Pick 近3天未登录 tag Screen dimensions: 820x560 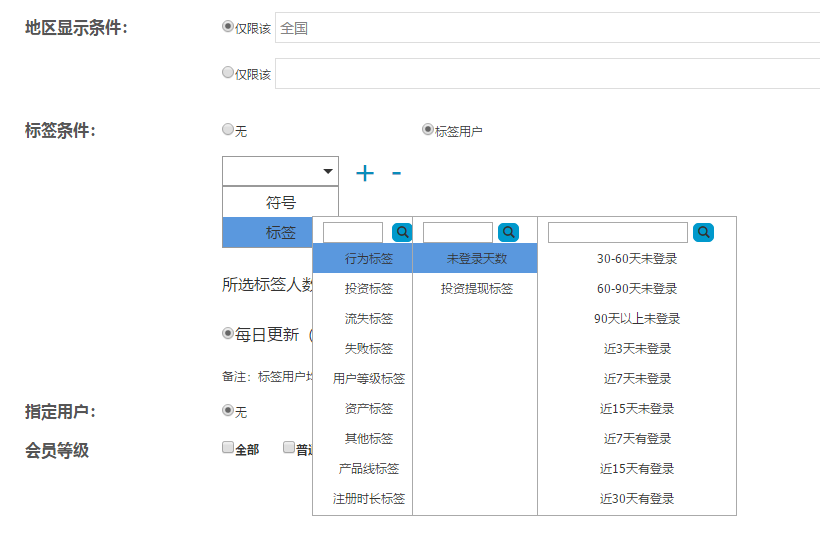637,348
